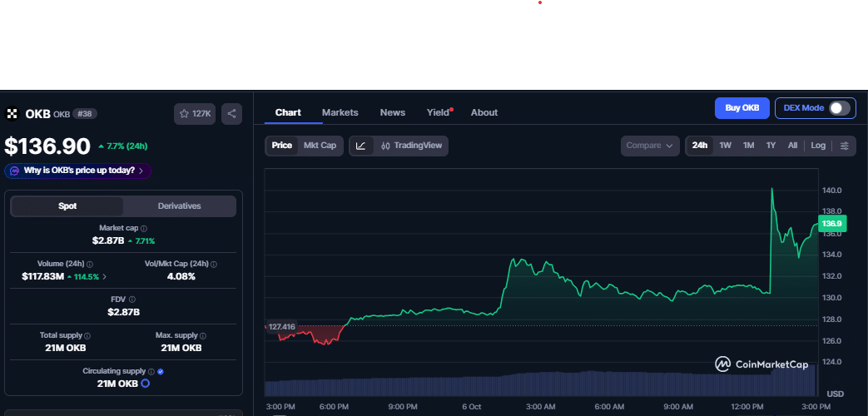The height and width of the screenshot is (416, 868).
Task: Click the 7.7% (24h) change indicator
Action: coord(123,146)
